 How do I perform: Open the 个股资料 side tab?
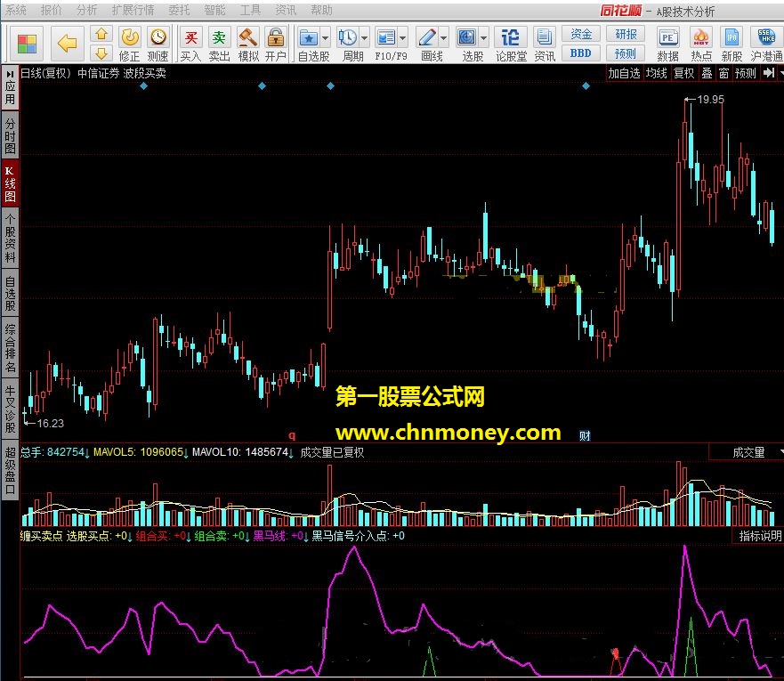coord(10,238)
